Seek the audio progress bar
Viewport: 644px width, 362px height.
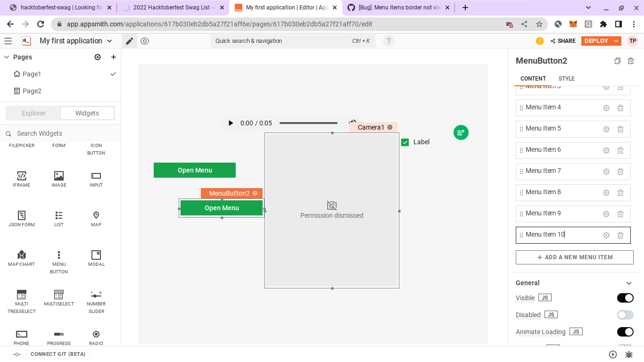point(308,123)
